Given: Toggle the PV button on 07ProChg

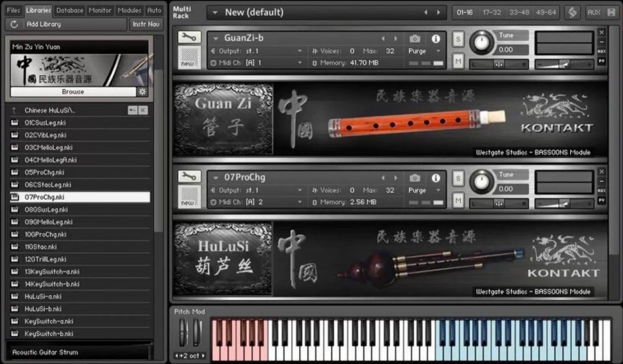Looking at the screenshot, I should pyautogui.click(x=602, y=200).
